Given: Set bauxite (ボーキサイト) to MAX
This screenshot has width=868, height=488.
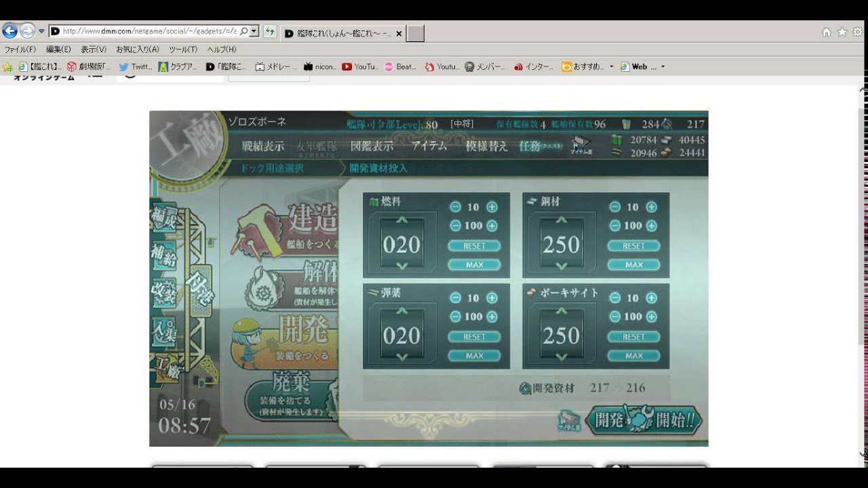Looking at the screenshot, I should coord(633,355).
